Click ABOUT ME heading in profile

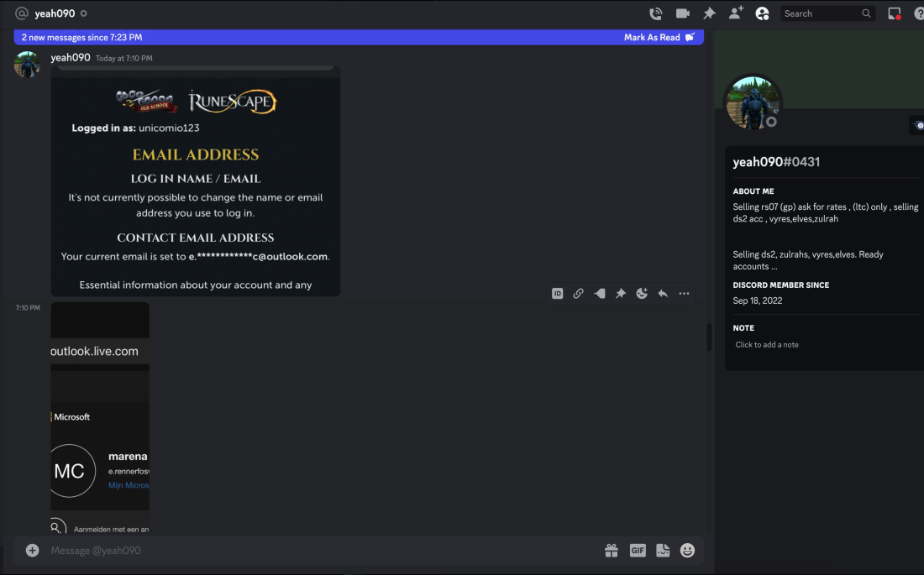(x=753, y=191)
